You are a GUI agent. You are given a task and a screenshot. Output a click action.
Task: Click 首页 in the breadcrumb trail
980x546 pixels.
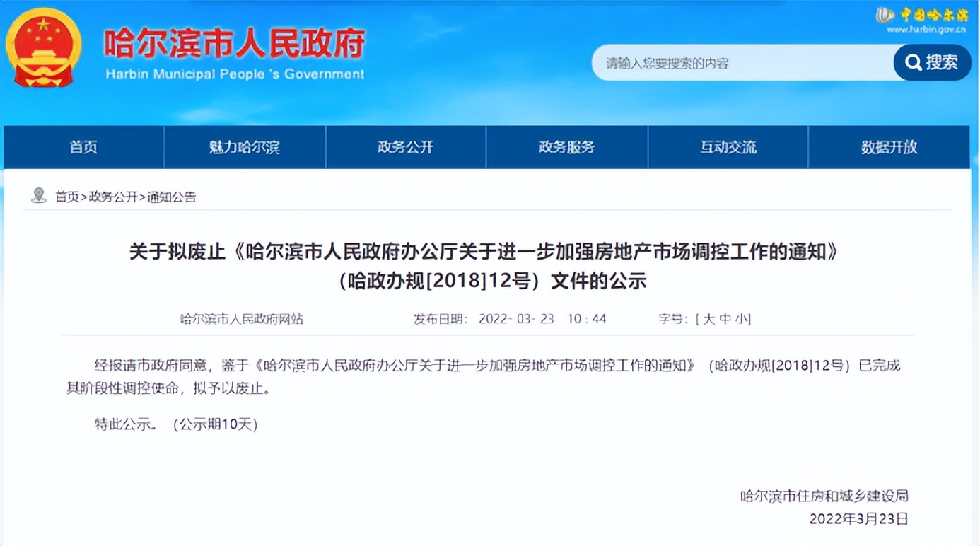click(67, 197)
